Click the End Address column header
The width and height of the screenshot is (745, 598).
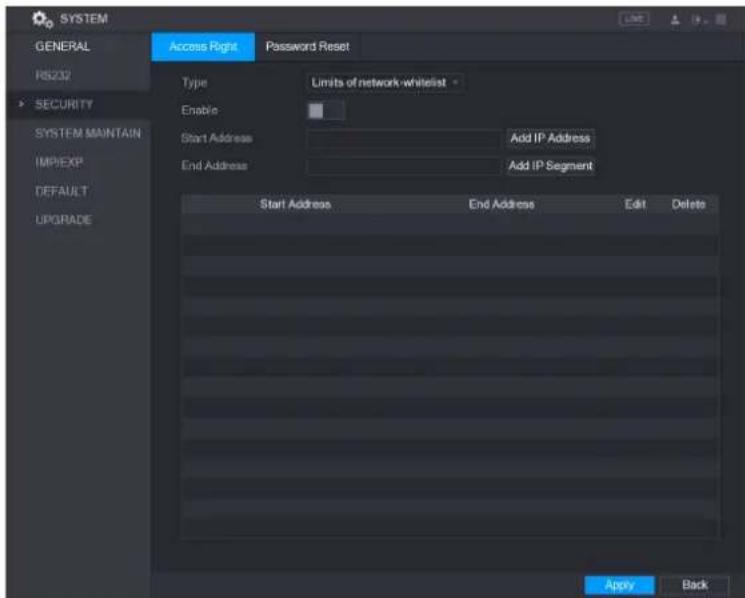501,204
